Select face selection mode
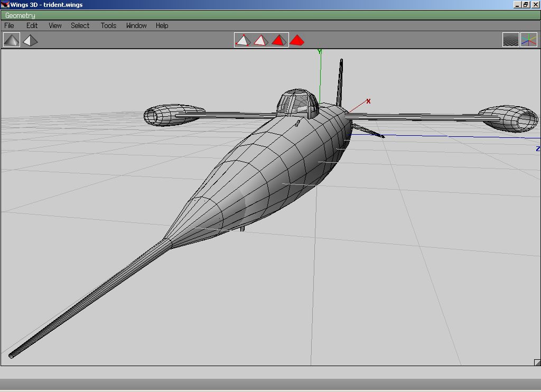The width and height of the screenshot is (541, 392). 279,40
